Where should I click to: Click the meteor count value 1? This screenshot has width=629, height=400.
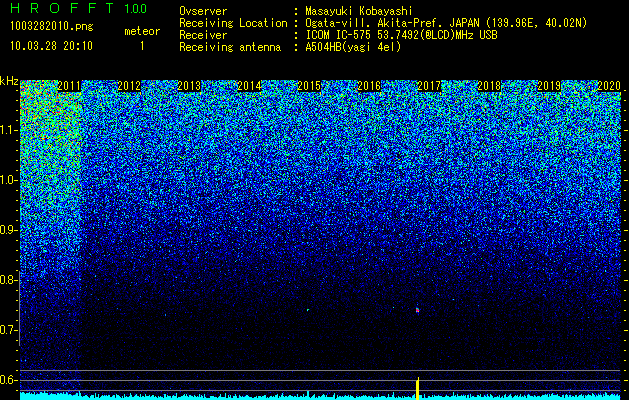142,46
